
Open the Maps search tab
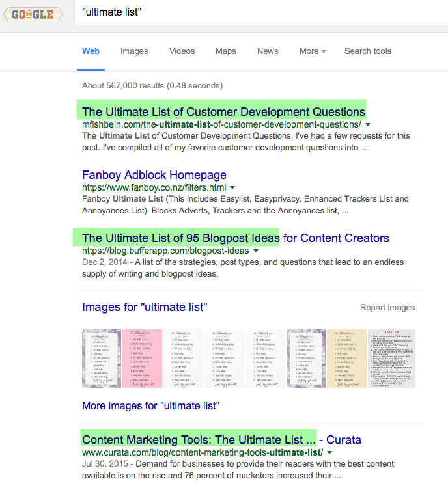pyautogui.click(x=225, y=51)
